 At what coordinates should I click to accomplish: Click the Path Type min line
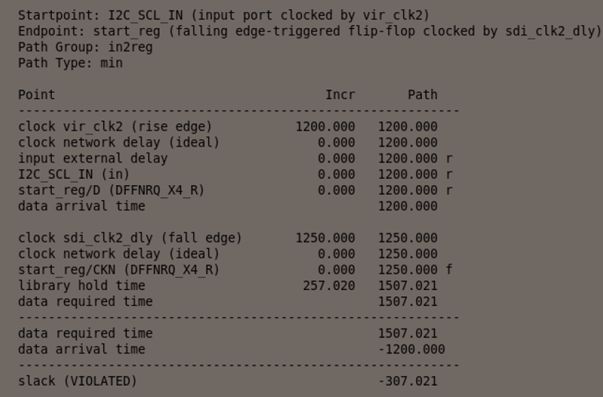pyautogui.click(x=70, y=63)
